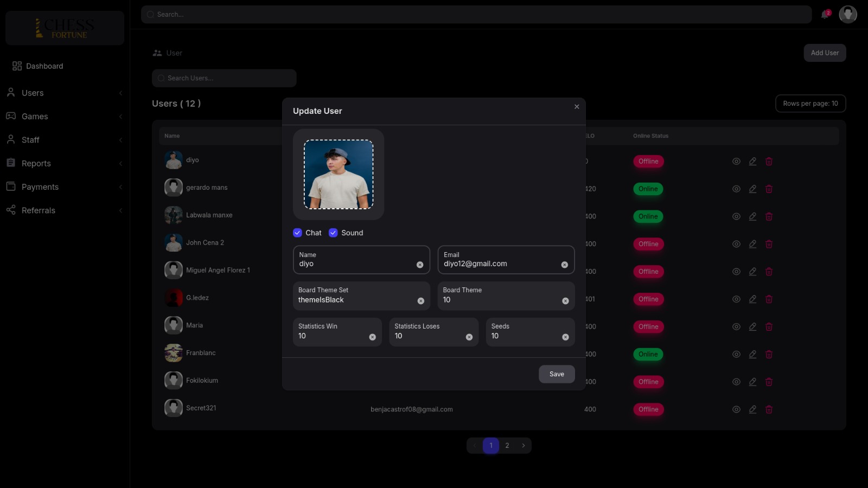Click the Add User button
Screen dimensions: 868x488
(x=825, y=53)
